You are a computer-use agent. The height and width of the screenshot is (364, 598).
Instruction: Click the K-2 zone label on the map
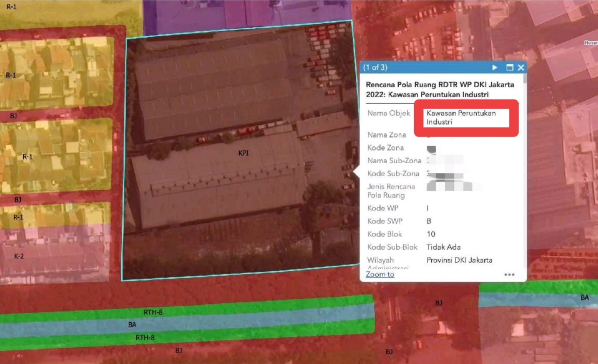[19, 256]
